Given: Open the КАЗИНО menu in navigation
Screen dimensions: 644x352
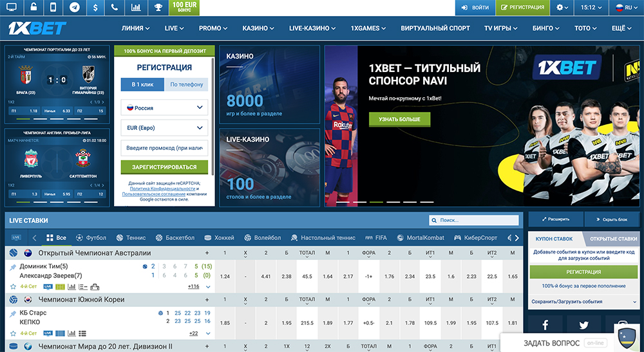Looking at the screenshot, I should coord(257,29).
